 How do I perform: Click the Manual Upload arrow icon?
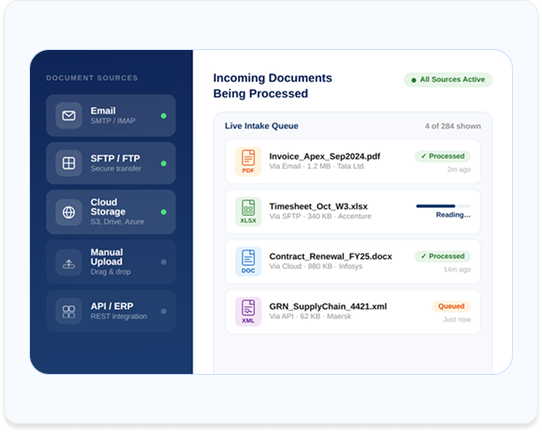tap(69, 263)
